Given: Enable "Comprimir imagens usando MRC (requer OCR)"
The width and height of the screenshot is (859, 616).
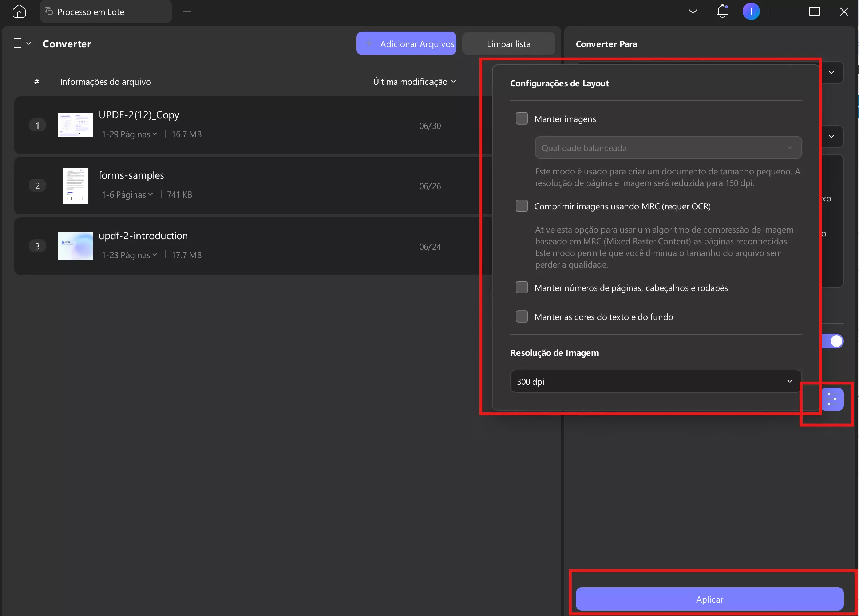Looking at the screenshot, I should coord(522,206).
